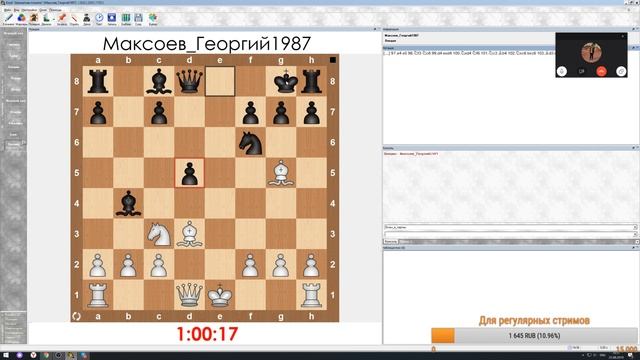The height and width of the screenshot is (360, 640).
Task: Flip the board with the rotate icon
Action: (x=76, y=316)
